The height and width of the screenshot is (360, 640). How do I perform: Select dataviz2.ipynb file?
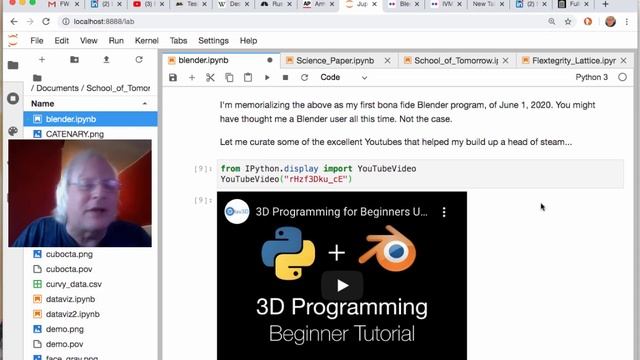[91, 314]
